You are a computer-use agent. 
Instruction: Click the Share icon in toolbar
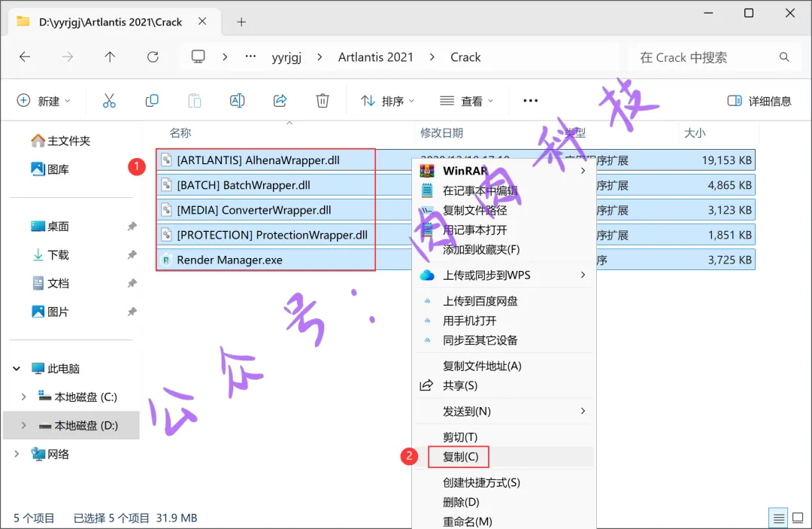[x=280, y=101]
